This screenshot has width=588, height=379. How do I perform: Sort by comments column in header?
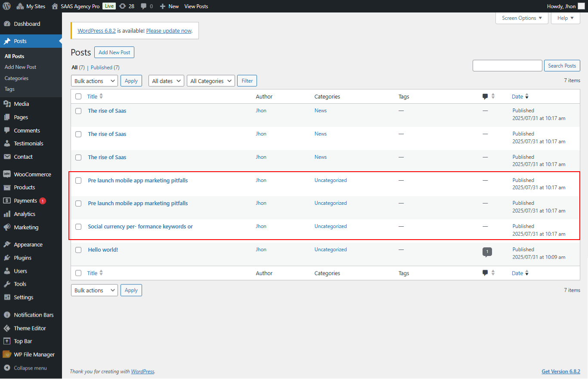(489, 96)
